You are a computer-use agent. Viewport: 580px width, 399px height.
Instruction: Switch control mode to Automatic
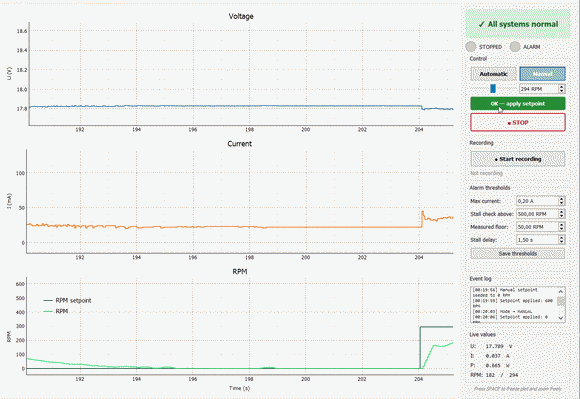[x=493, y=74]
